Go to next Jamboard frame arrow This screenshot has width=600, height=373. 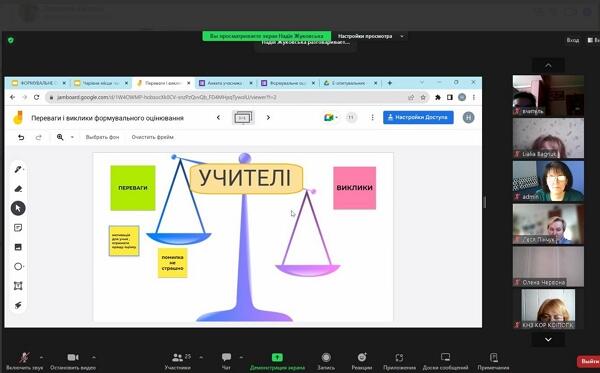pos(268,117)
